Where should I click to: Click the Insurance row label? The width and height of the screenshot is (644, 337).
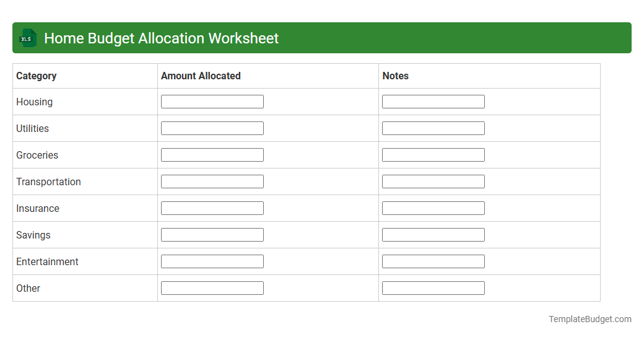38,209
